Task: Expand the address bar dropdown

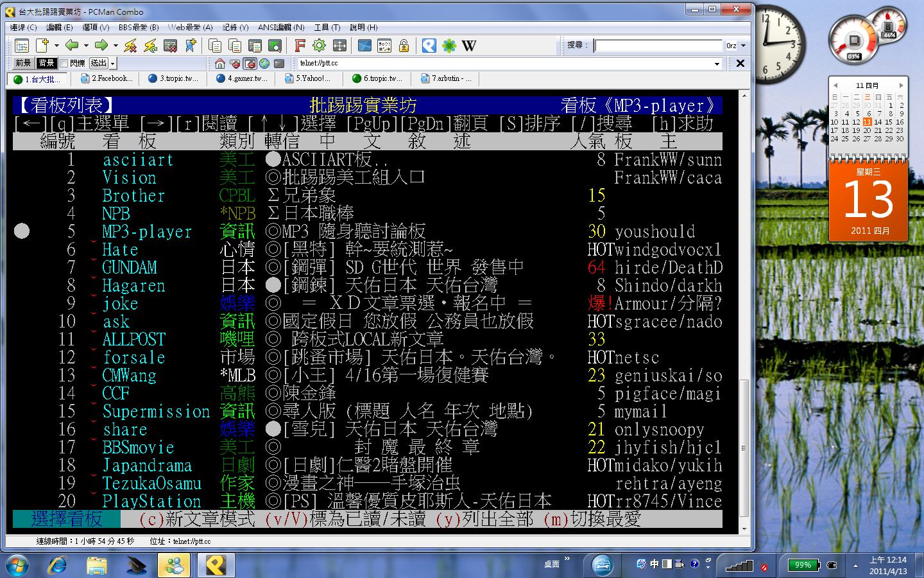Action: (x=717, y=64)
